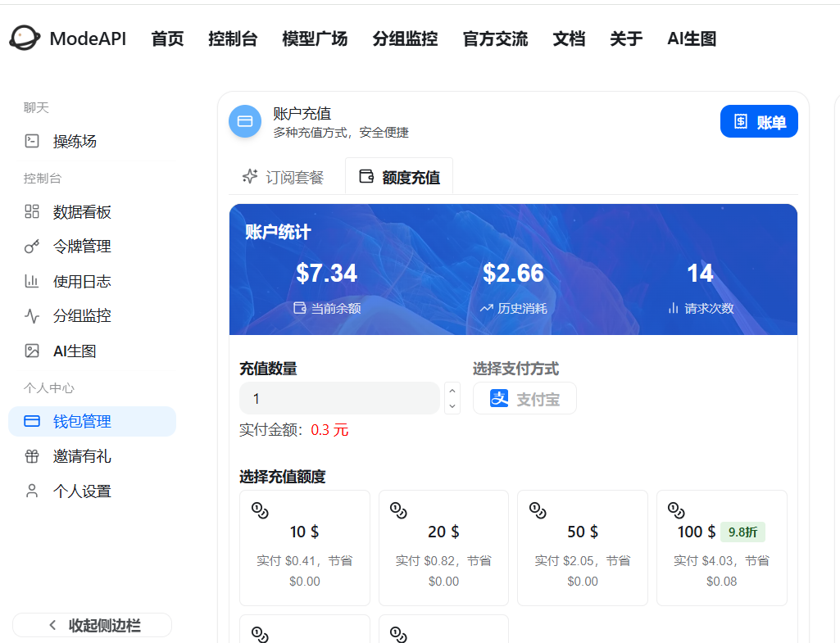Increase 充值数量 with the up arrow
The image size is (840, 643).
(452, 391)
